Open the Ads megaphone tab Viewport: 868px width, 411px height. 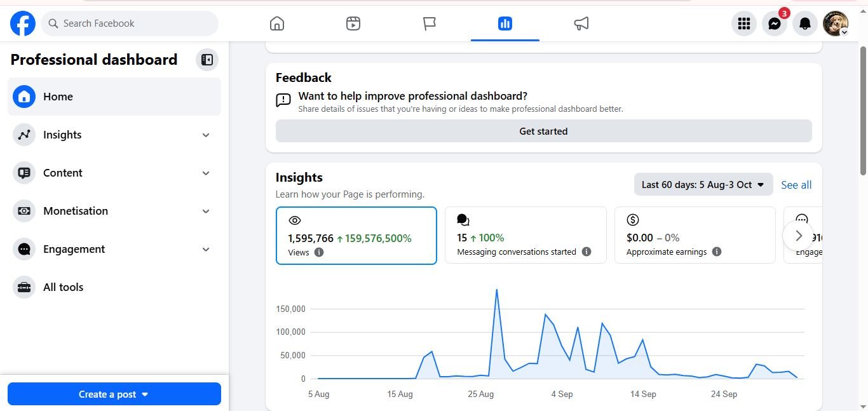click(x=581, y=24)
